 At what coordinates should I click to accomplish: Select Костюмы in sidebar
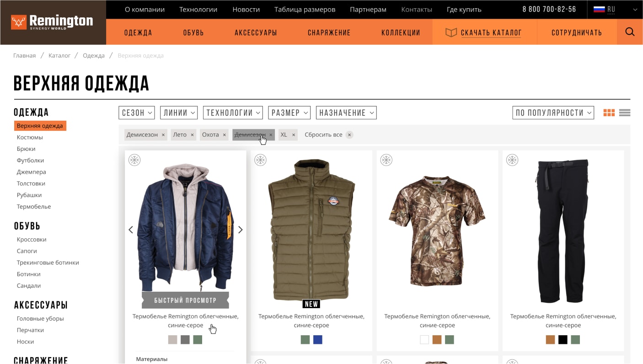click(30, 137)
